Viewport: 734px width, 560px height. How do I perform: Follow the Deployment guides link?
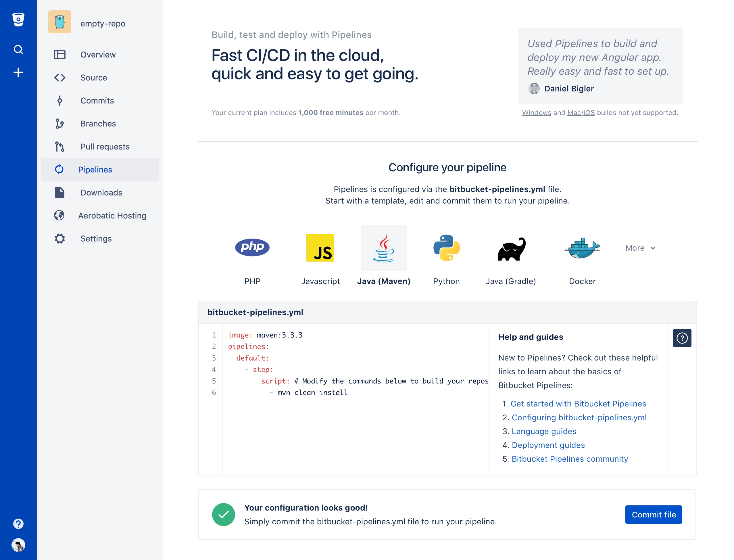(x=548, y=445)
